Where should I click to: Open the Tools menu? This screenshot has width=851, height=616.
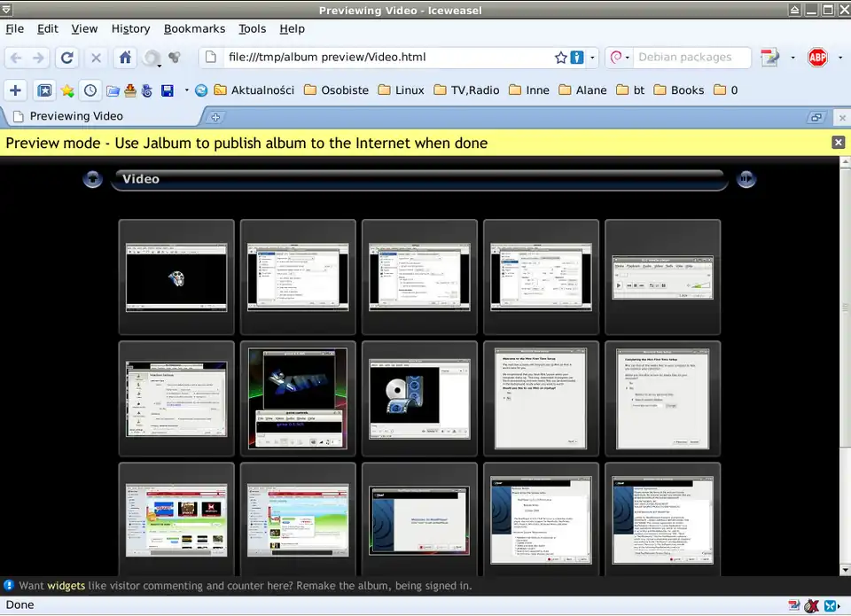point(252,28)
